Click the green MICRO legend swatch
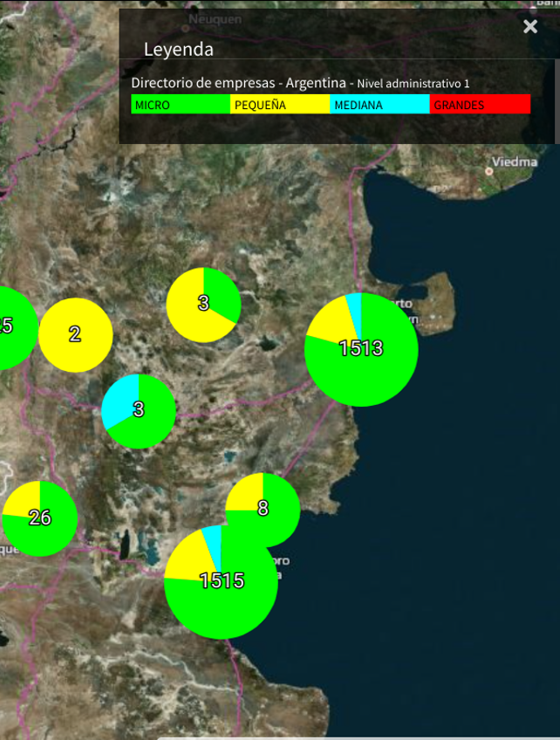 point(181,105)
